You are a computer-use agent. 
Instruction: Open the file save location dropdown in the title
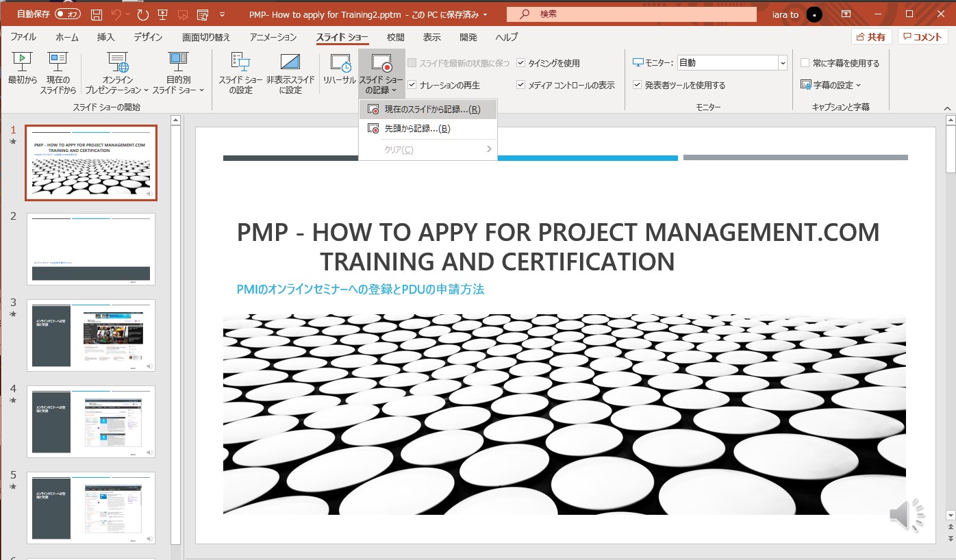coord(486,14)
